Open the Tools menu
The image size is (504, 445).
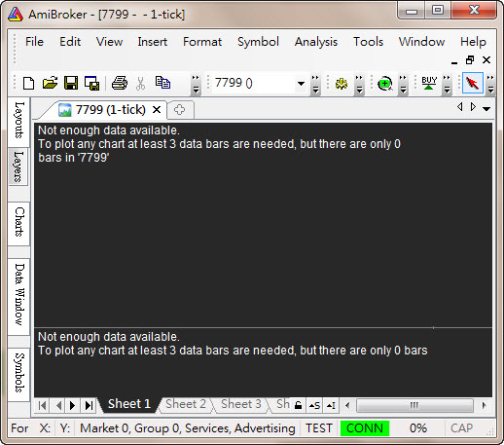click(x=369, y=42)
